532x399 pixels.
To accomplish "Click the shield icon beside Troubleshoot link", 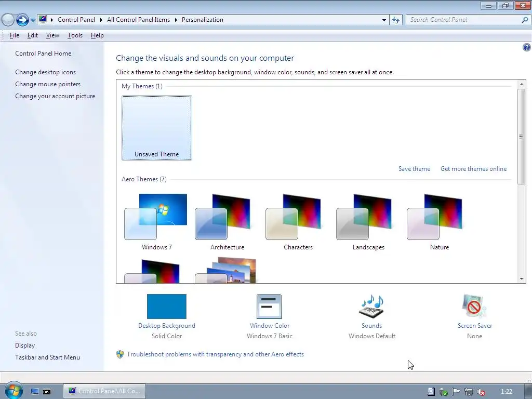I will [x=120, y=354].
